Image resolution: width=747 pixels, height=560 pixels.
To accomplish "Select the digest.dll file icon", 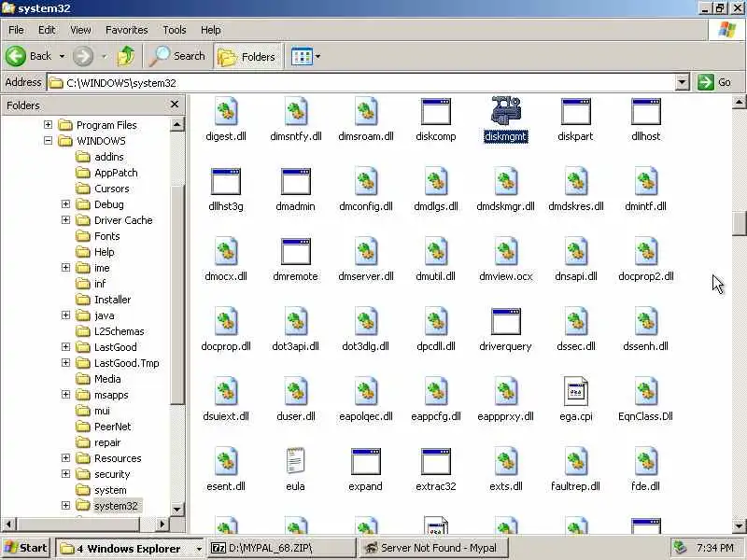I will [226, 110].
